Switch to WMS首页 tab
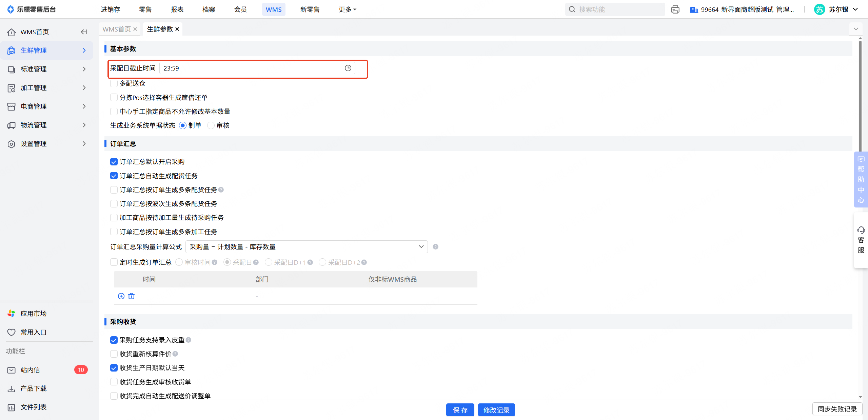Viewport: 868px width, 420px height. point(117,29)
